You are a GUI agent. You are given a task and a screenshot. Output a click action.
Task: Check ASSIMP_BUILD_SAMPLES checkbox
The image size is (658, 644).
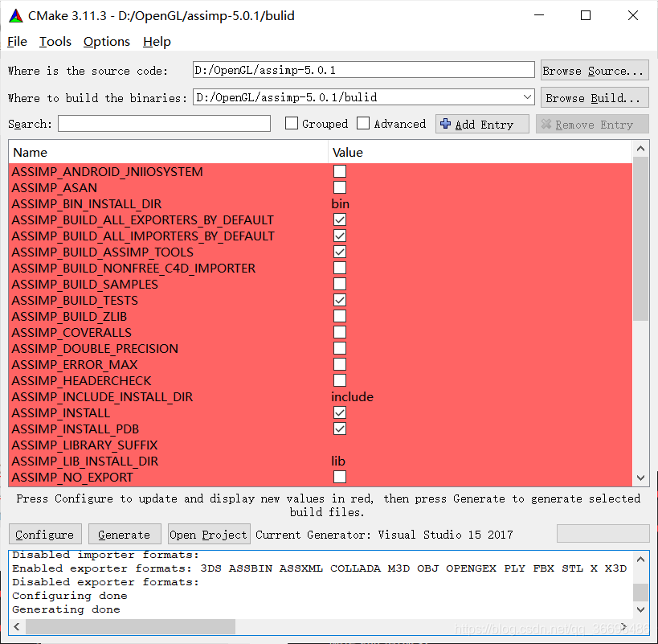pos(340,284)
